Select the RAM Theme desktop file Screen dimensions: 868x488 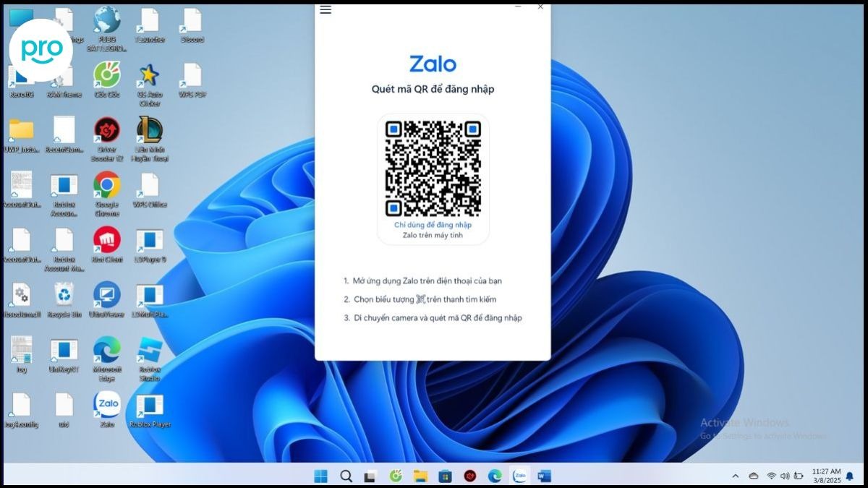pos(64,80)
